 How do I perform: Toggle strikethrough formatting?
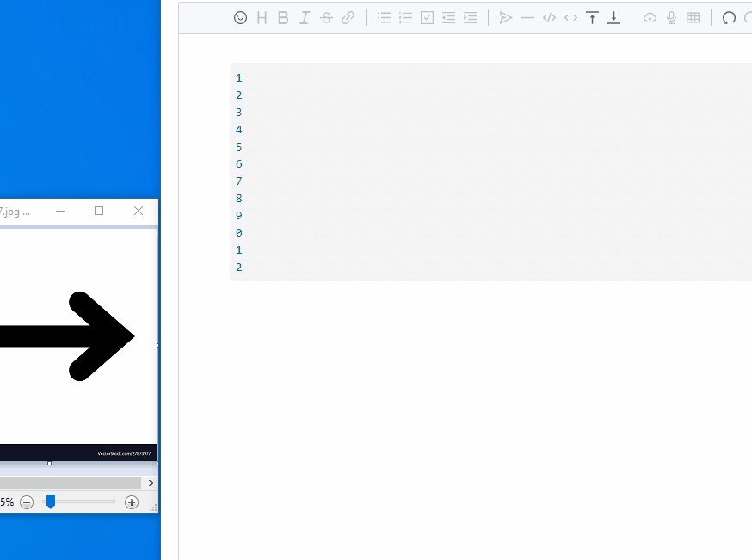(326, 17)
